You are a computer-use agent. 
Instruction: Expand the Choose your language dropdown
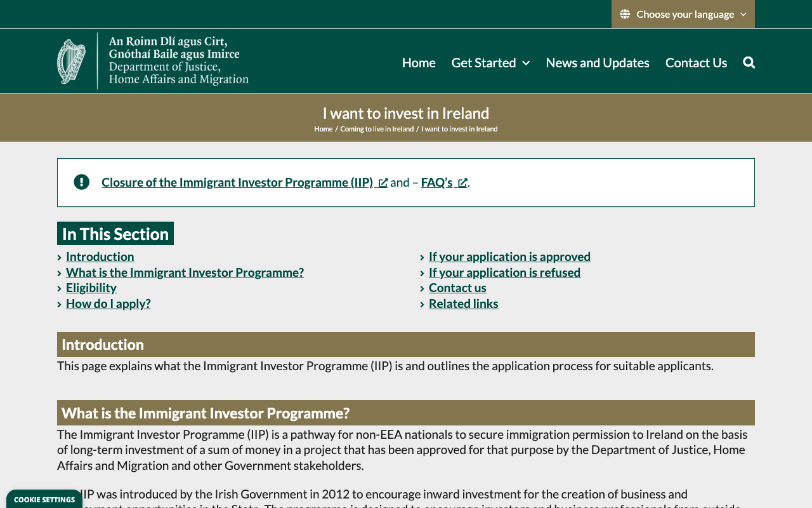[683, 14]
